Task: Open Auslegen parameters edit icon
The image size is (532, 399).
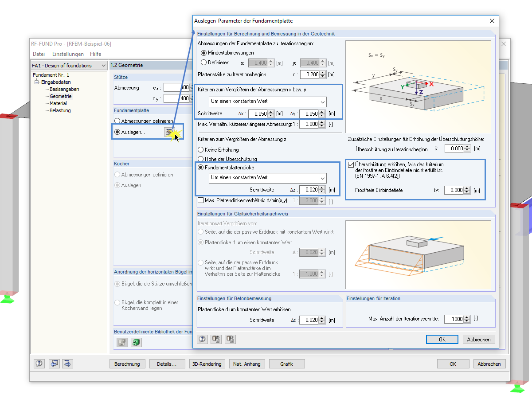Action: tap(168, 132)
